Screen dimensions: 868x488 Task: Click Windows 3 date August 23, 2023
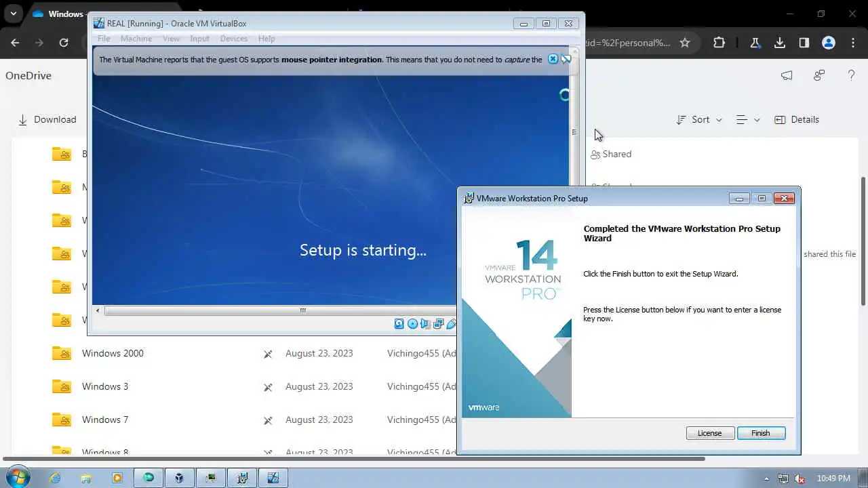click(319, 386)
